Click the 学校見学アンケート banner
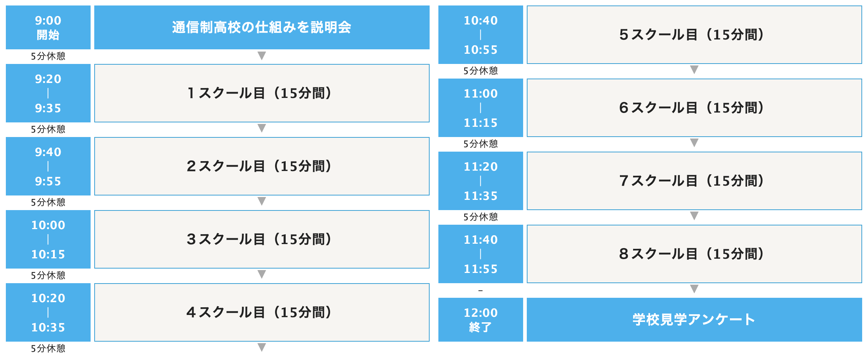Image resolution: width=868 pixels, height=361 pixels. pyautogui.click(x=694, y=320)
